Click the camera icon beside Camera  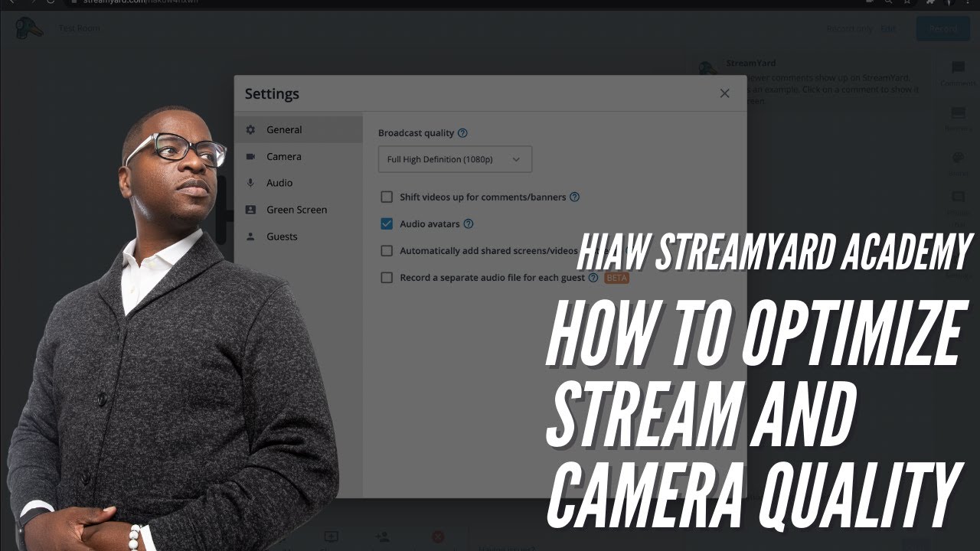pos(250,156)
